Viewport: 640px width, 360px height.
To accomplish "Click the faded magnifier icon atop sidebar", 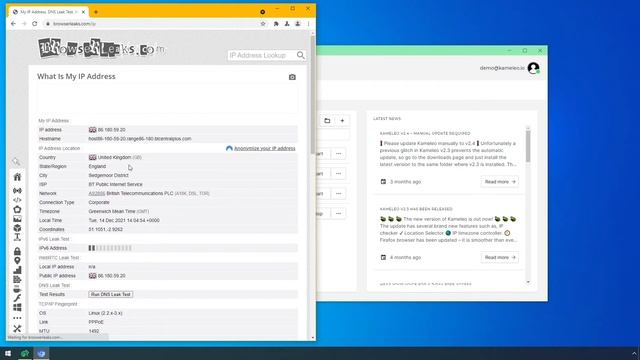I will coord(16,162).
